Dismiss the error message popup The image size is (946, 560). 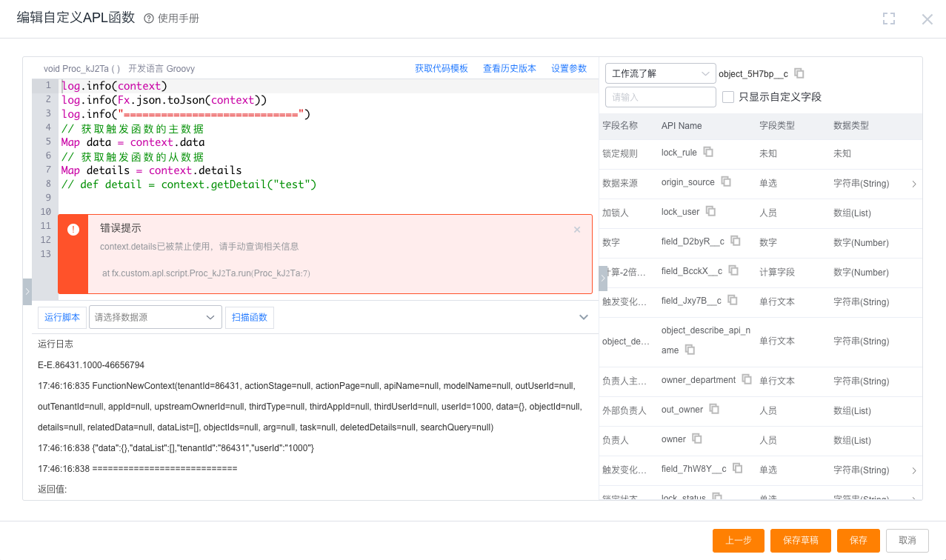(x=577, y=230)
